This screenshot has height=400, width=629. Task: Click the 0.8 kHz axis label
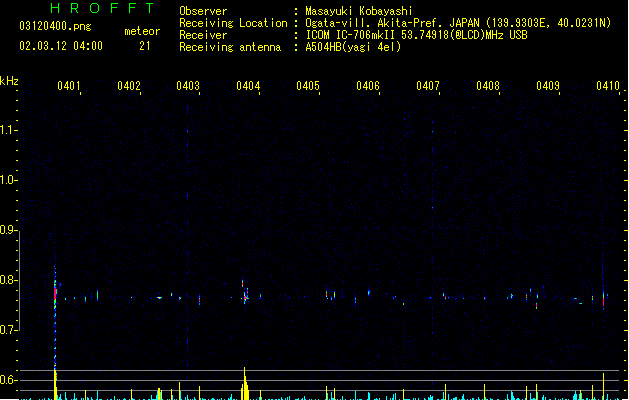(8, 280)
